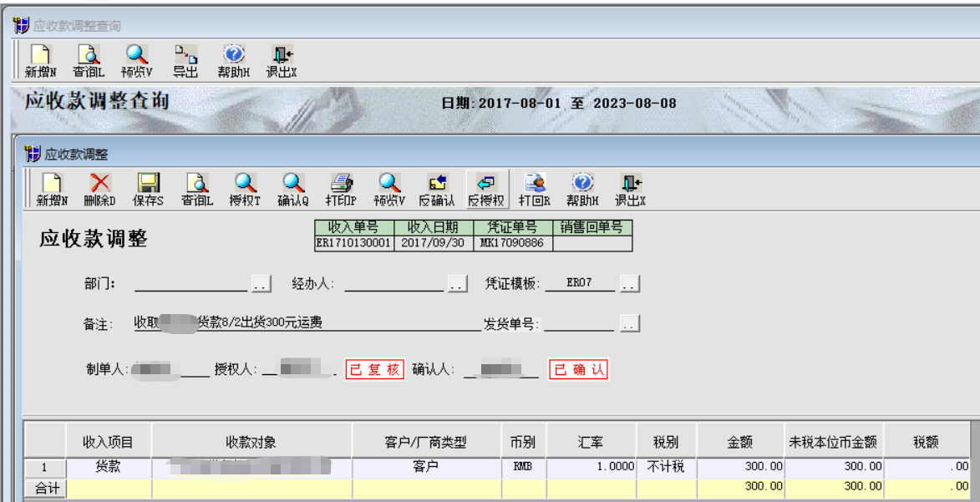This screenshot has height=502, width=980.
Task: Click the 授权T authorize icon
Action: click(245, 190)
